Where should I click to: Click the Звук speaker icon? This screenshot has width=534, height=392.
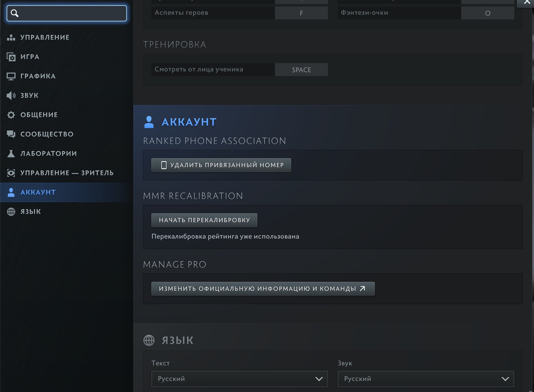[11, 96]
